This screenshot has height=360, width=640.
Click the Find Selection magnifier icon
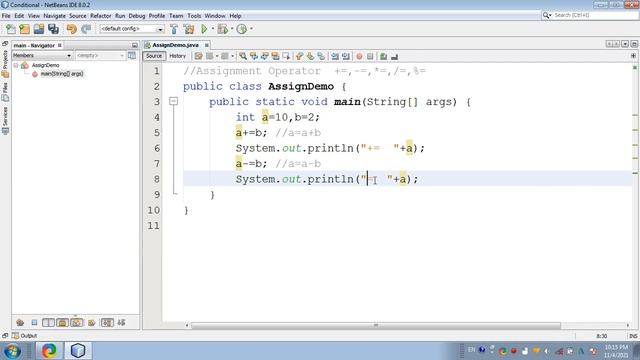tap(243, 56)
